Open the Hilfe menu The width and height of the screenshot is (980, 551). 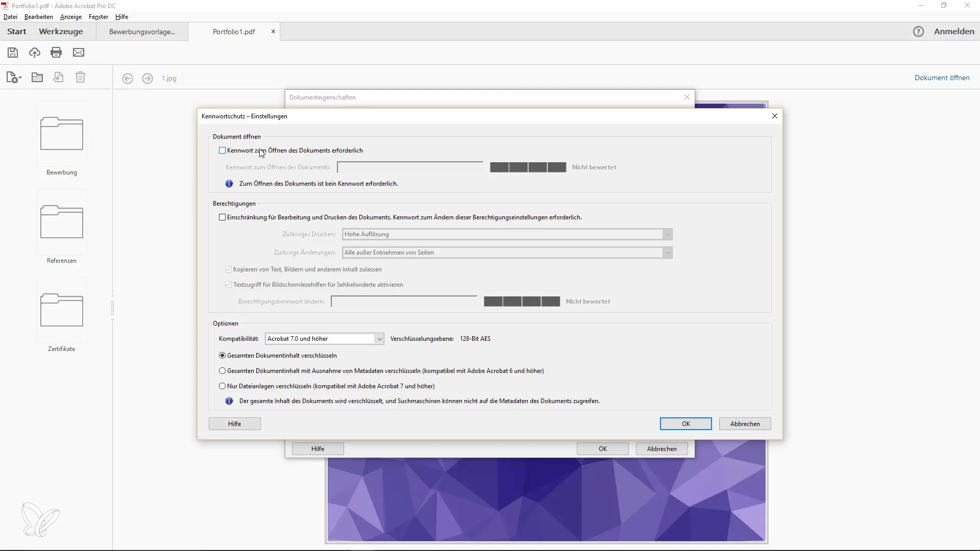point(121,17)
